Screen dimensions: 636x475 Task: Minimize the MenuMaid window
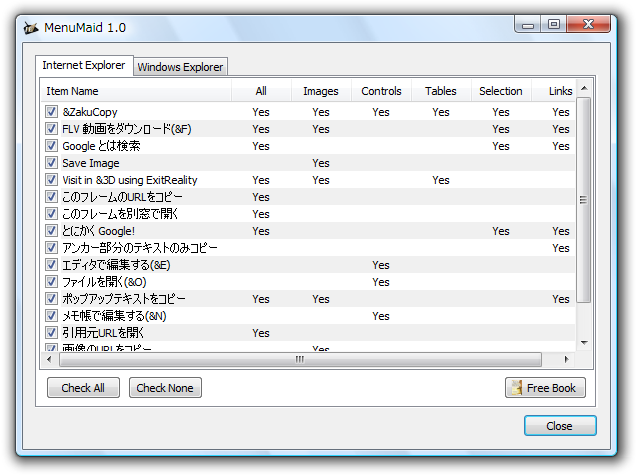coord(528,24)
